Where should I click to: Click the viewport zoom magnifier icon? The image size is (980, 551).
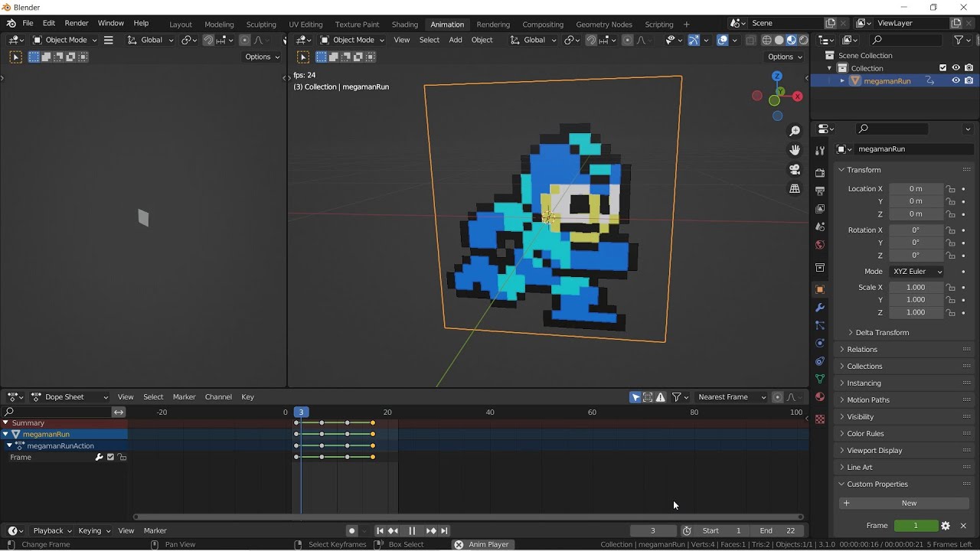[x=795, y=131]
